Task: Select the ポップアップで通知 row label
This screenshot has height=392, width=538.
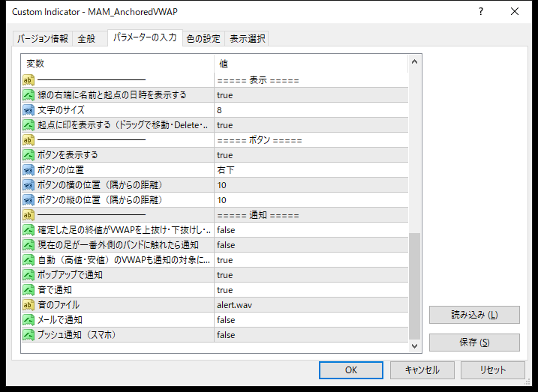Action: pos(70,275)
